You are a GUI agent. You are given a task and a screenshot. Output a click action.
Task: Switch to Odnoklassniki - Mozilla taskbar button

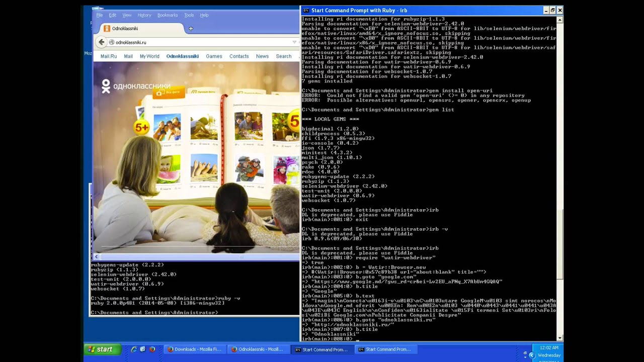coord(258,349)
